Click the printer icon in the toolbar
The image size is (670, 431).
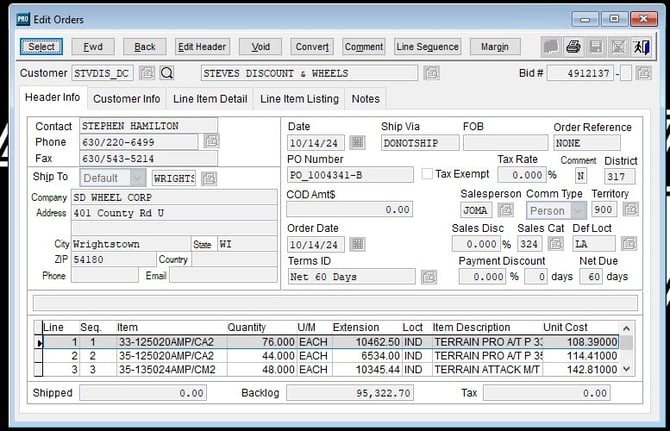click(x=573, y=47)
